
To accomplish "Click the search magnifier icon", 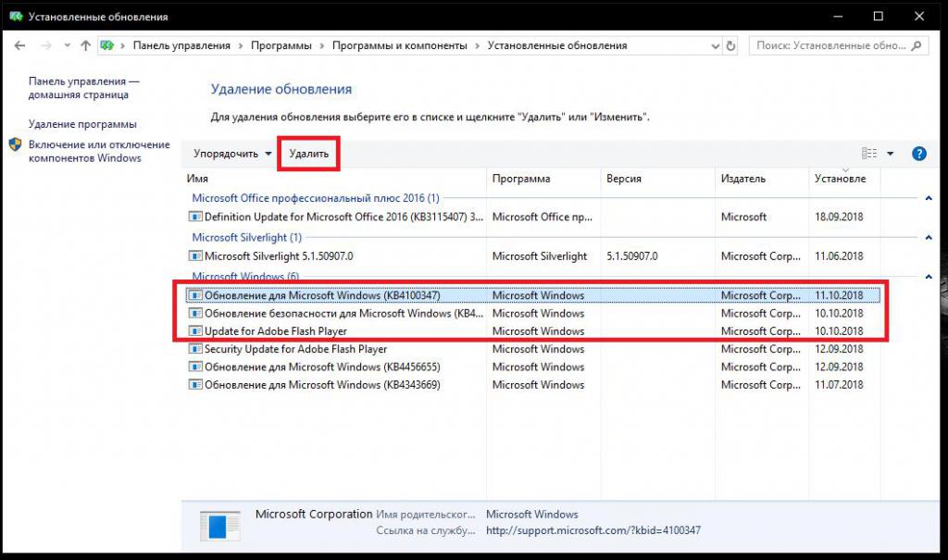I will (x=918, y=45).
